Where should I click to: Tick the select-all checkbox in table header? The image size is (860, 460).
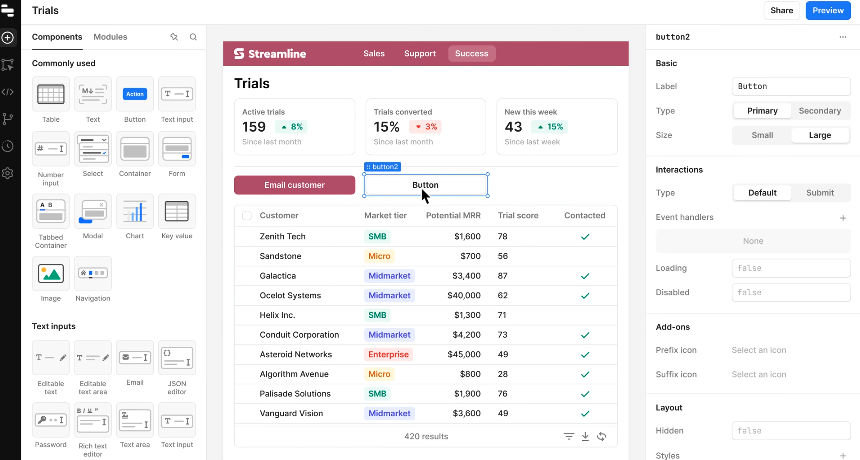246,215
